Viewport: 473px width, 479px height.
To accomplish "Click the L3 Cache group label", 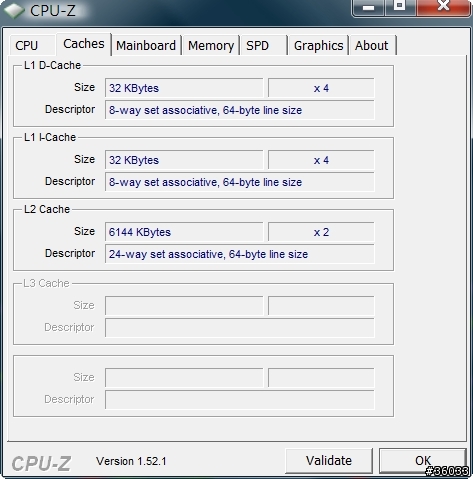I will point(46,283).
